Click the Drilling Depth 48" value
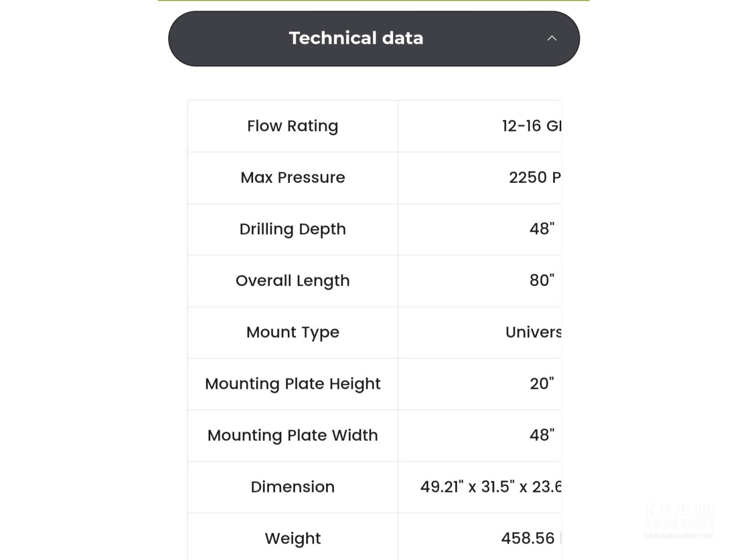Viewport: 747px width, 560px height. [542, 229]
